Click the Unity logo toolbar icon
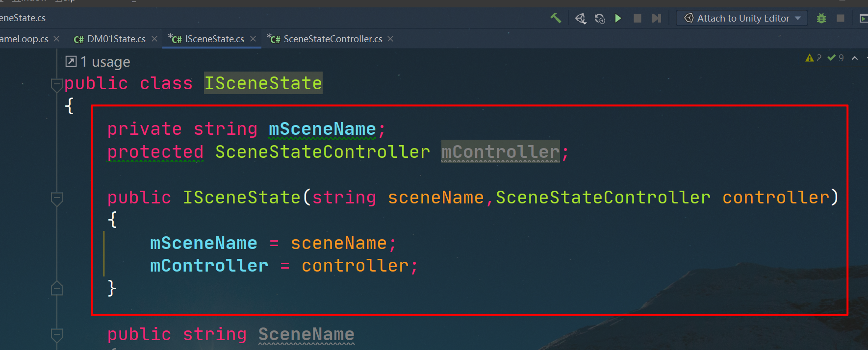Image resolution: width=868 pixels, height=350 pixels. (x=581, y=19)
